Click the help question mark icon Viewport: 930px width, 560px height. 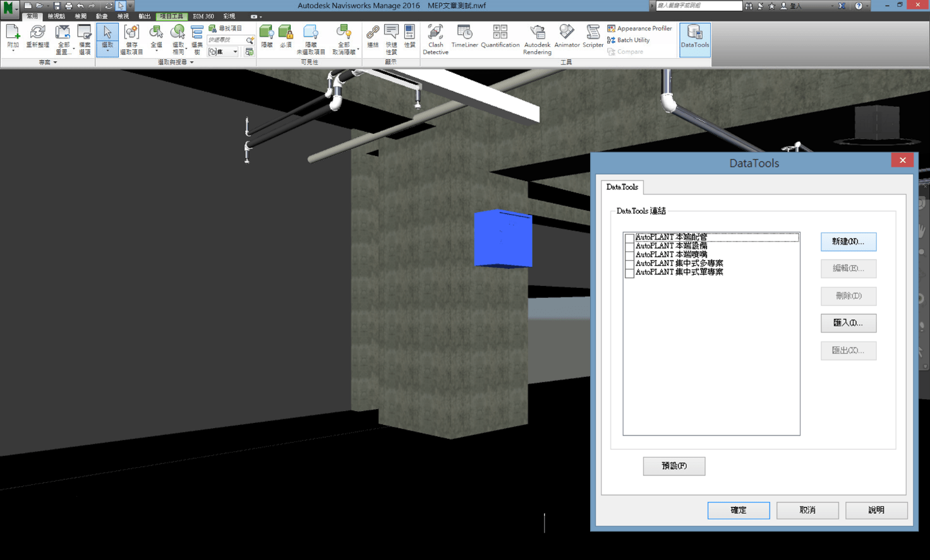[x=859, y=6]
